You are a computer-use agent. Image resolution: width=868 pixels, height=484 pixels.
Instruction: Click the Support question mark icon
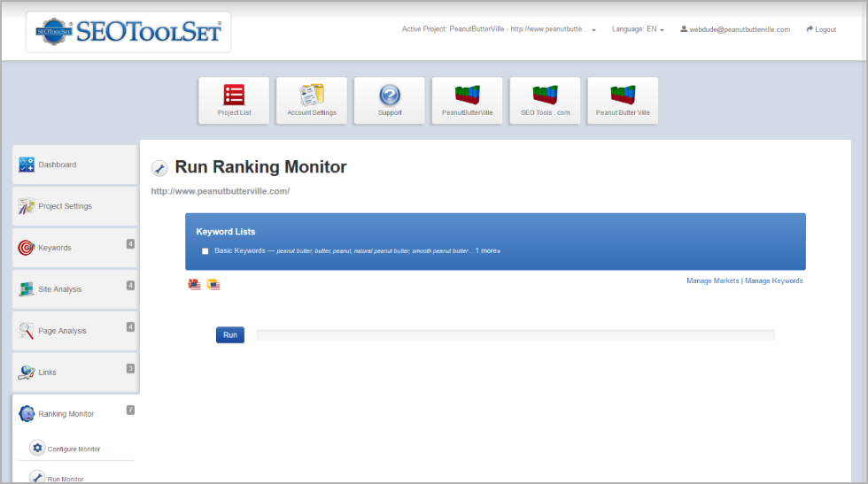pos(390,96)
